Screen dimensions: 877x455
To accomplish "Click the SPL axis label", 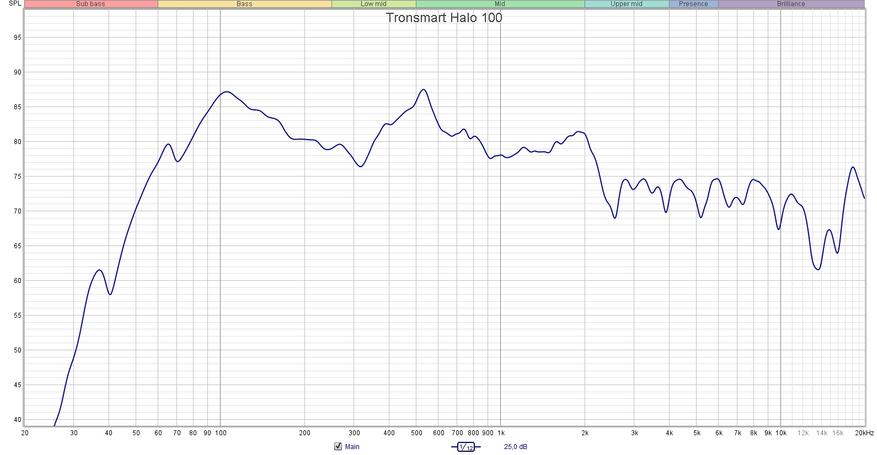I will click(x=15, y=3).
